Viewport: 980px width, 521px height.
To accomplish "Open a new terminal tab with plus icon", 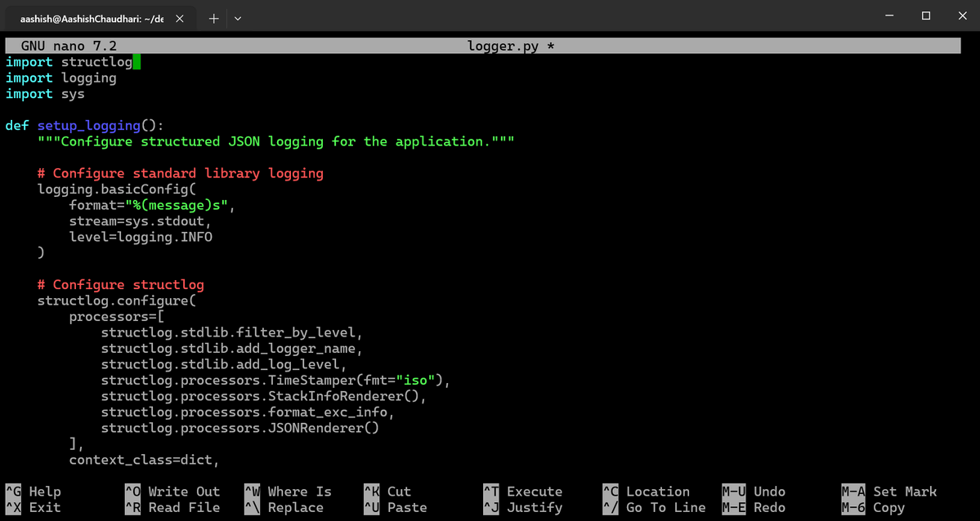I will click(214, 18).
